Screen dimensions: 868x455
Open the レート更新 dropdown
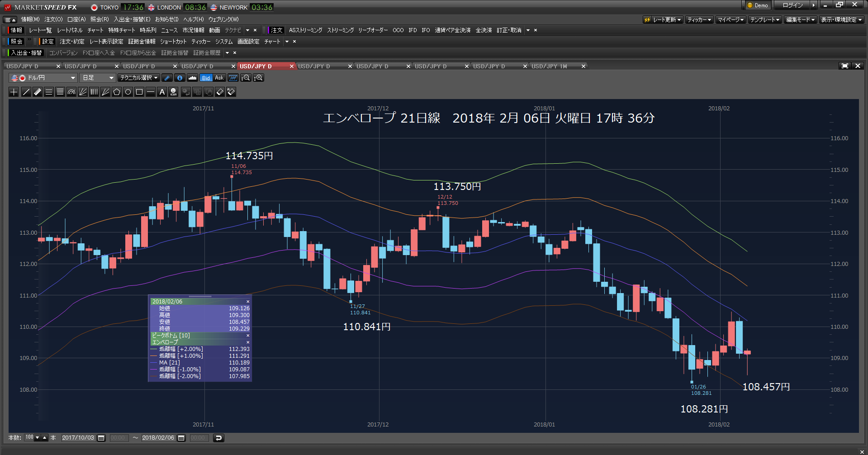[x=663, y=20]
